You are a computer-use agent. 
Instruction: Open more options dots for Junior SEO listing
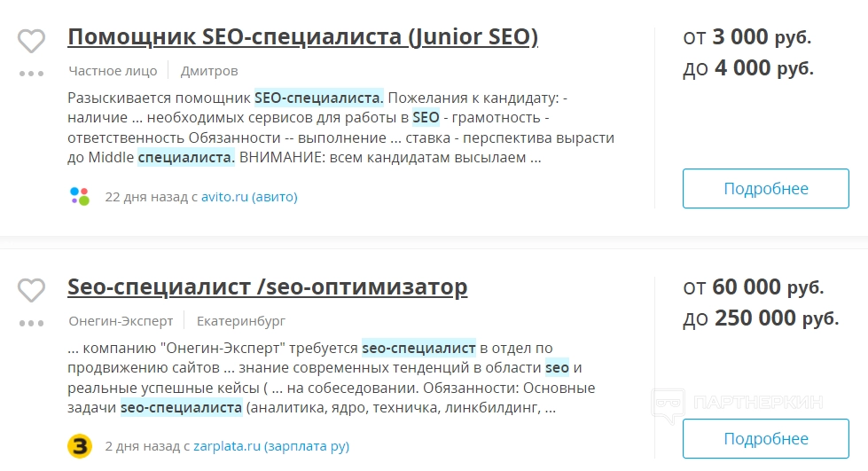coord(32,74)
